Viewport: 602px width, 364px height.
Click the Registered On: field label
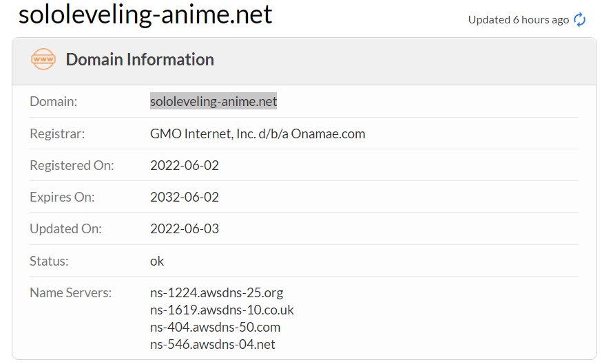[x=72, y=165]
